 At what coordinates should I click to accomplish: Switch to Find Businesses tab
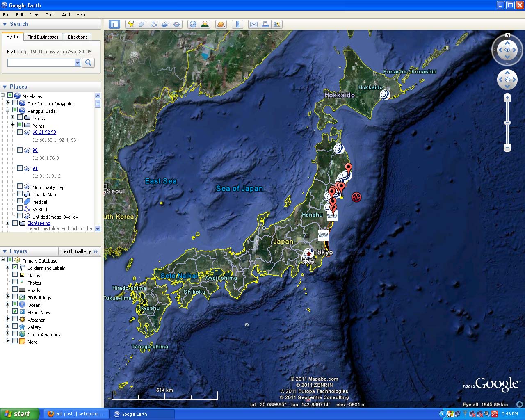tap(43, 37)
